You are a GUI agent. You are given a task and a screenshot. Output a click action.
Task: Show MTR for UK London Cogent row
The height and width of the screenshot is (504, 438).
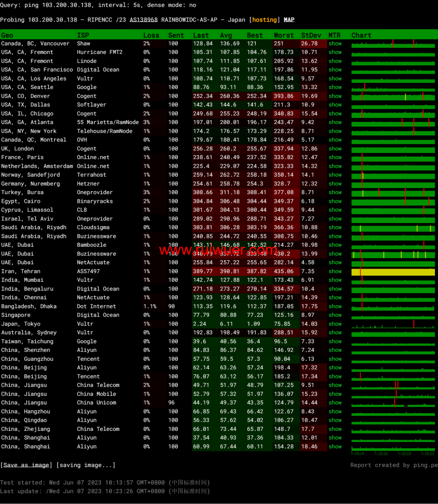335,149
